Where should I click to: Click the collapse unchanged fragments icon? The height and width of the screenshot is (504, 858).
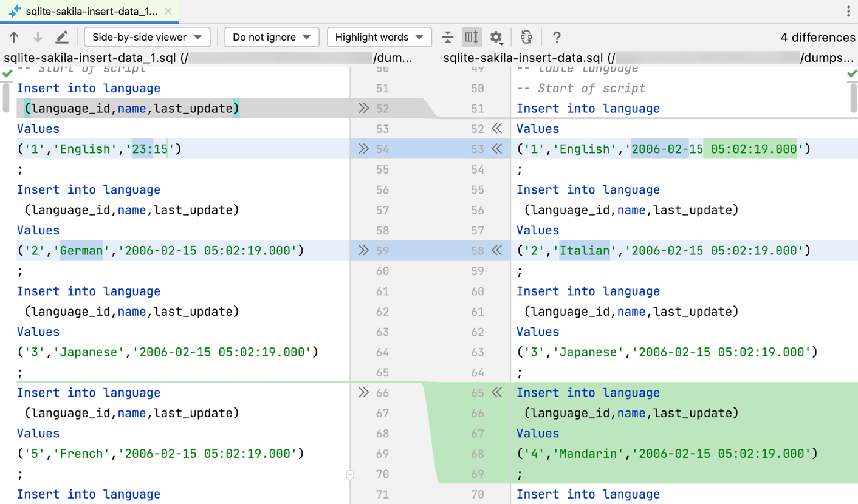point(448,38)
